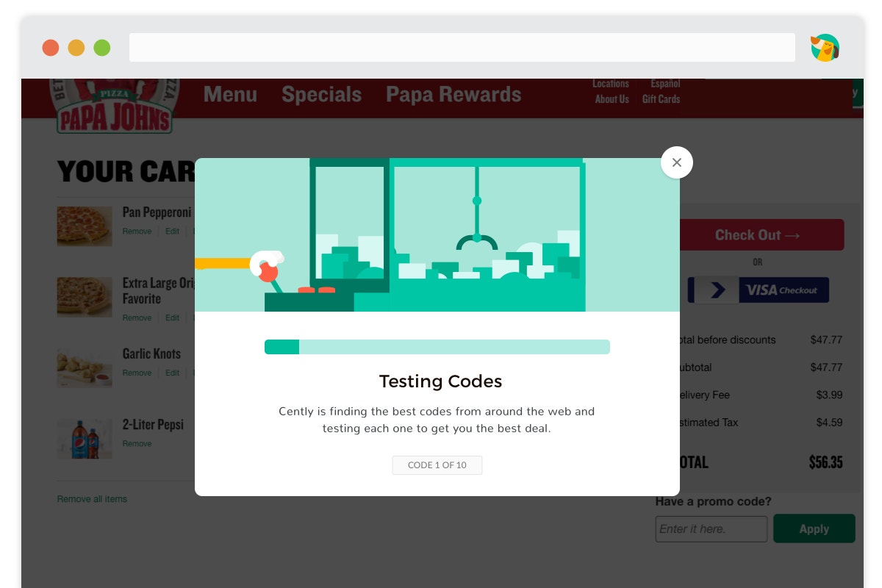This screenshot has width=882, height=588.
Task: Remove the 2-Liter Pepsi item
Action: pyautogui.click(x=137, y=444)
